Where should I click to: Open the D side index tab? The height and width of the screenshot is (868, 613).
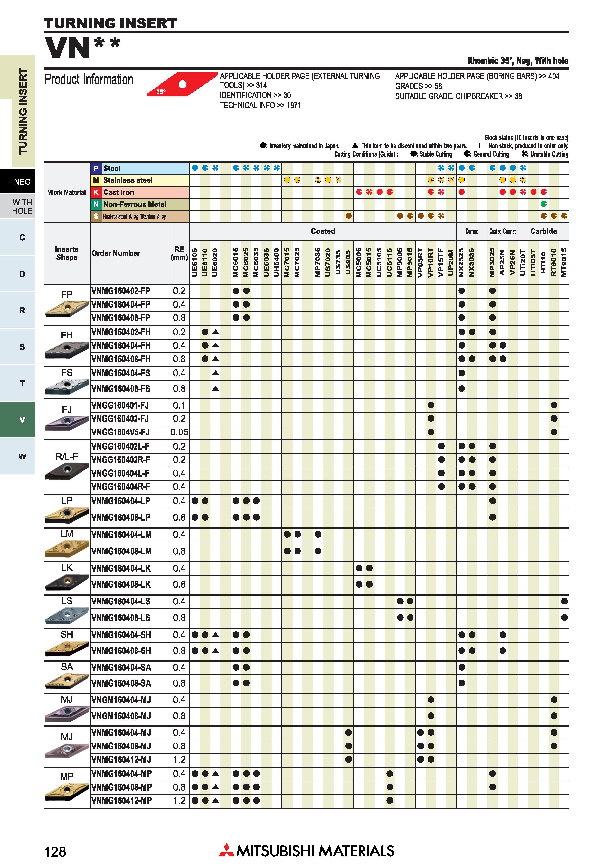(x=18, y=274)
